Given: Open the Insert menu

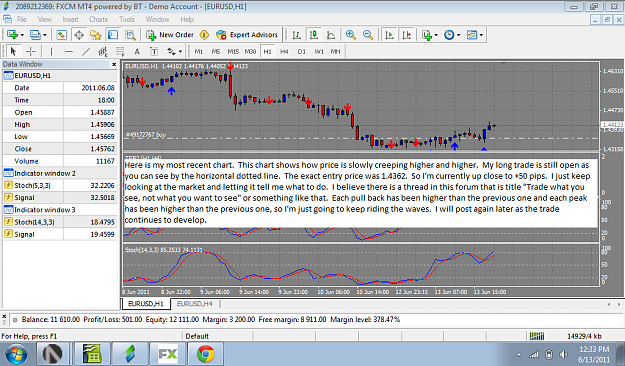Looking at the screenshot, I should pos(70,19).
